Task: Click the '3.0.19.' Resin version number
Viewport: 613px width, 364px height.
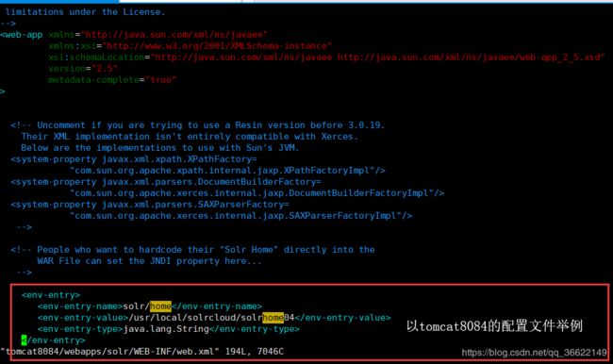Action: (x=366, y=125)
